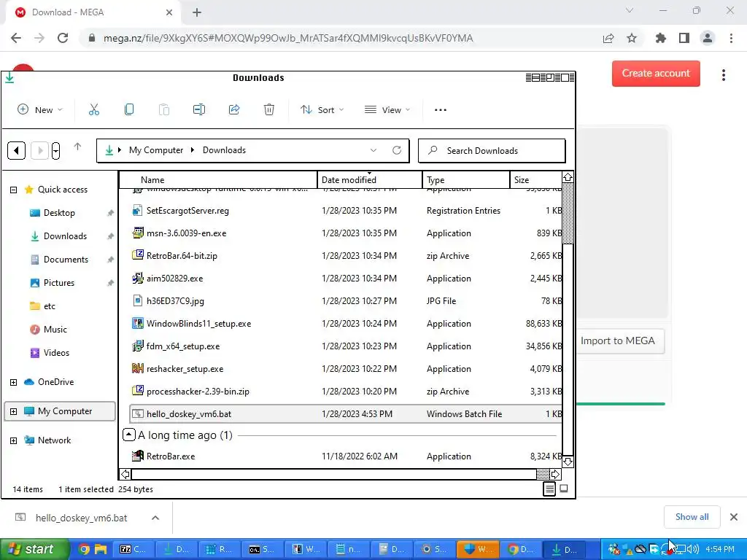Select Music in the sidebar
747x560 pixels.
[x=49, y=330]
